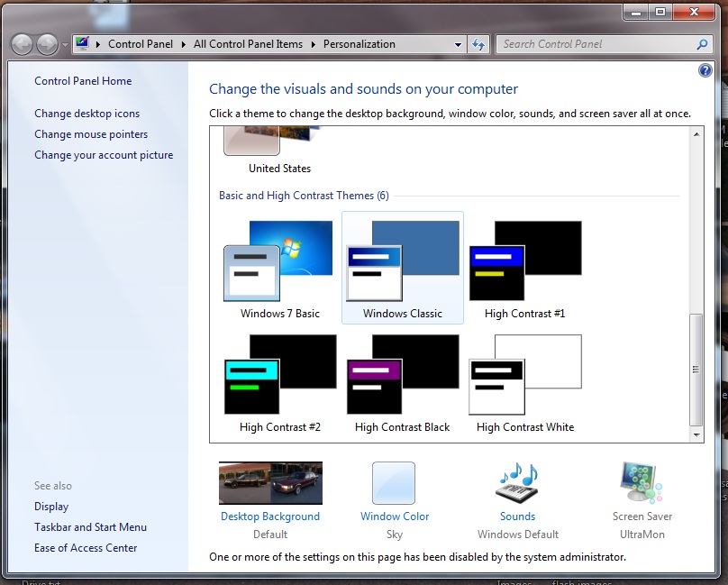Click the theme list scroll up arrow

point(696,134)
